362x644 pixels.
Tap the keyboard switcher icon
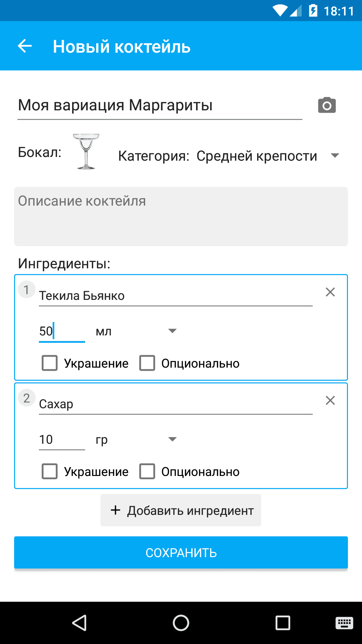point(344,623)
